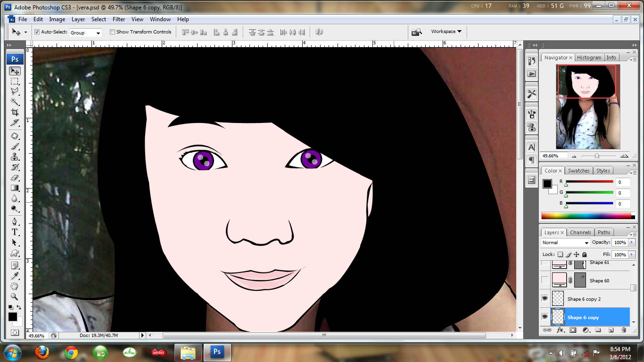Open the Auto-Select Group dropdown
Image resolution: width=644 pixels, height=362 pixels.
point(85,33)
